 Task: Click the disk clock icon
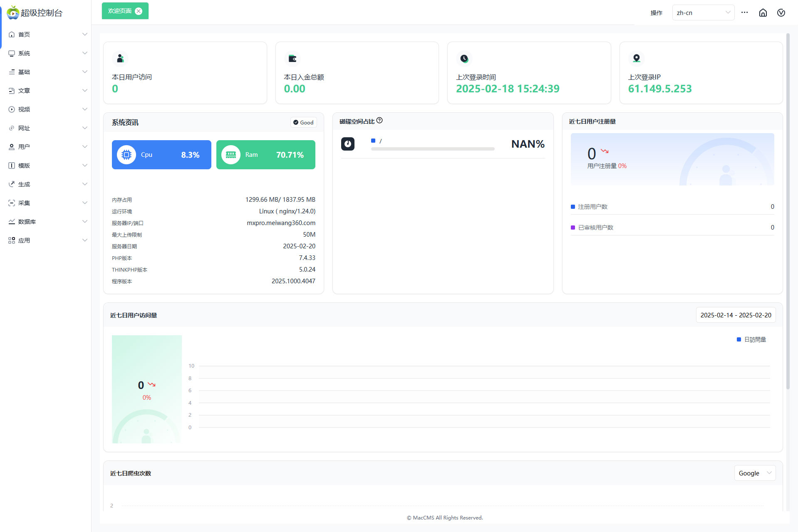point(348,144)
